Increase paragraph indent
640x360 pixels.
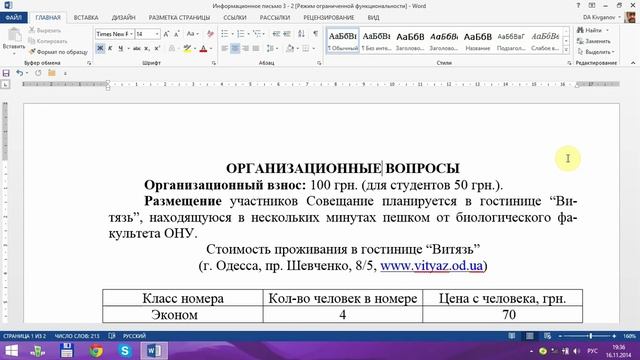point(287,34)
